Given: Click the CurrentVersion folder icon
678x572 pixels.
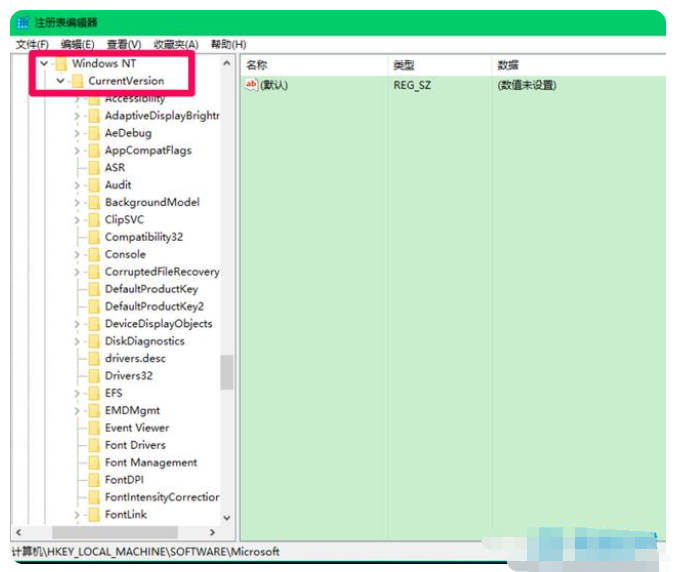Looking at the screenshot, I should tap(77, 81).
